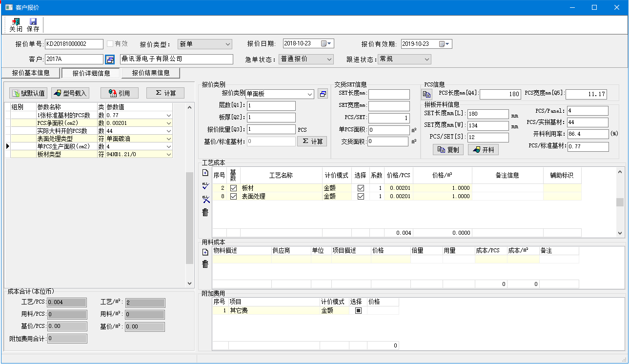The height and width of the screenshot is (364, 629).
Task: Open the 报价类型 dropdown showing 新单
Action: pyautogui.click(x=204, y=44)
